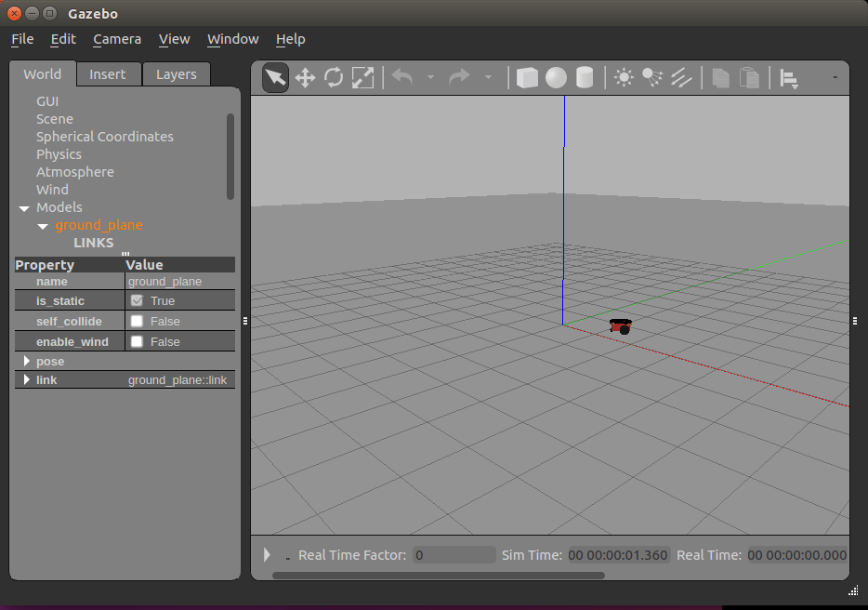Open the Camera menu
This screenshot has height=610, width=868.
pos(117,39)
